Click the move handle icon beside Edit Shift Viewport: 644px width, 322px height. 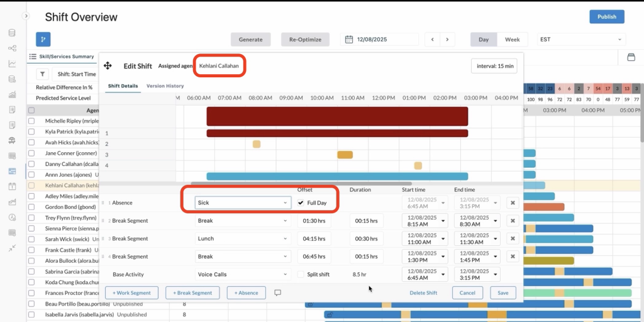108,65
